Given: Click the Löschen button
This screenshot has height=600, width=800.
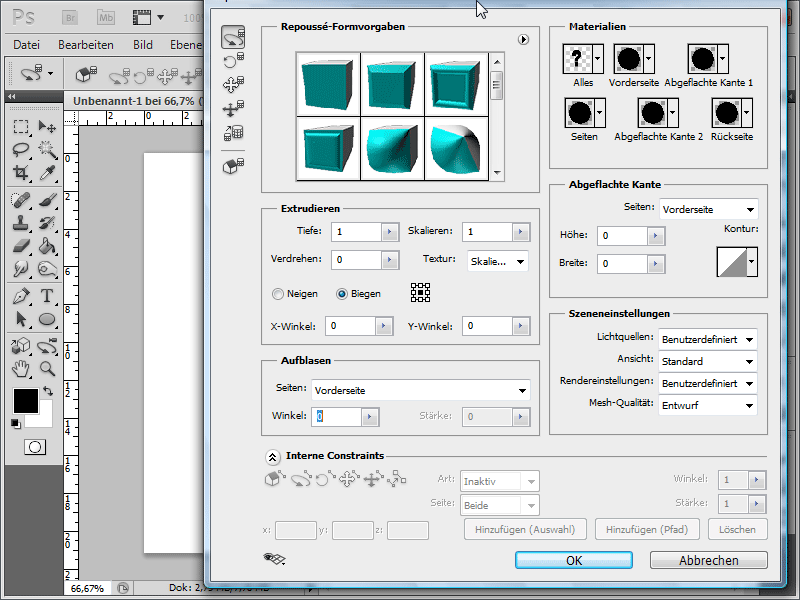Looking at the screenshot, I should coord(737,530).
